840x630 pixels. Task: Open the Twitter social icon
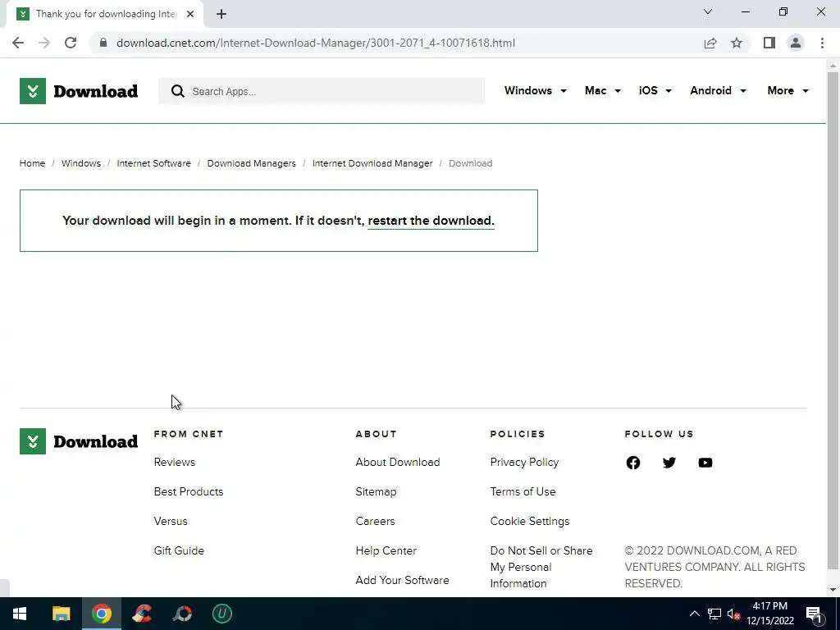(669, 463)
